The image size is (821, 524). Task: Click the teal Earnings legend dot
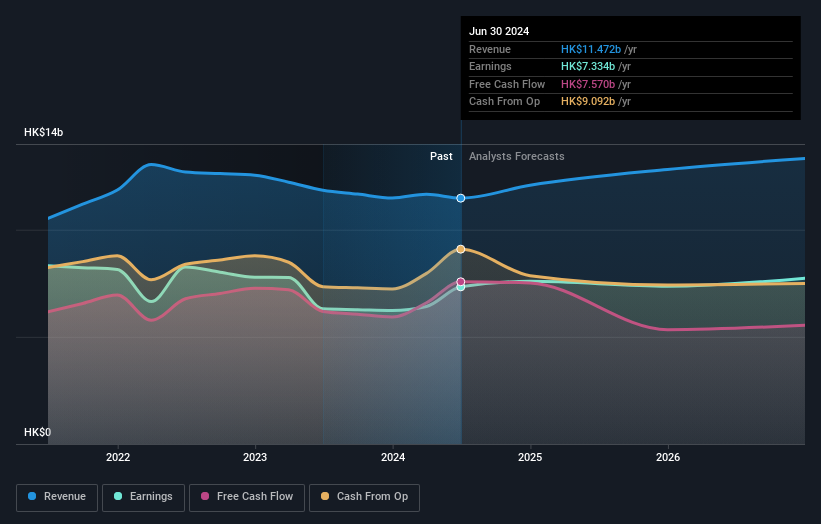point(118,496)
